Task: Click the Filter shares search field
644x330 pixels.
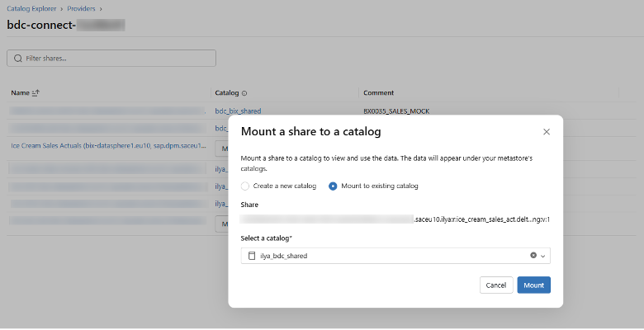Action: (x=116, y=59)
